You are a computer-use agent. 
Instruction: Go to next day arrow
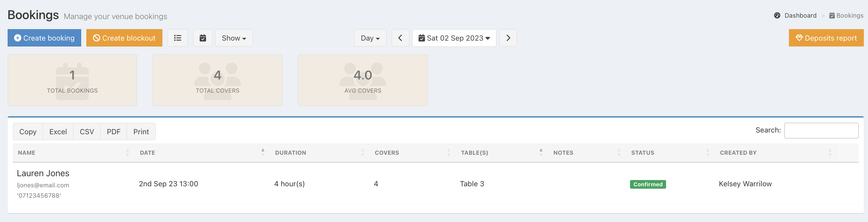click(x=508, y=38)
